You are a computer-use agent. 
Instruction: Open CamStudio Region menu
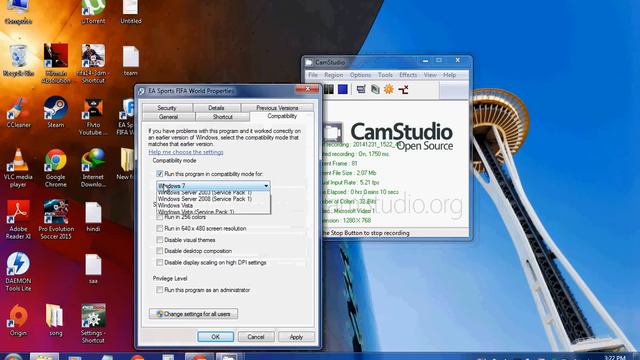(x=333, y=75)
